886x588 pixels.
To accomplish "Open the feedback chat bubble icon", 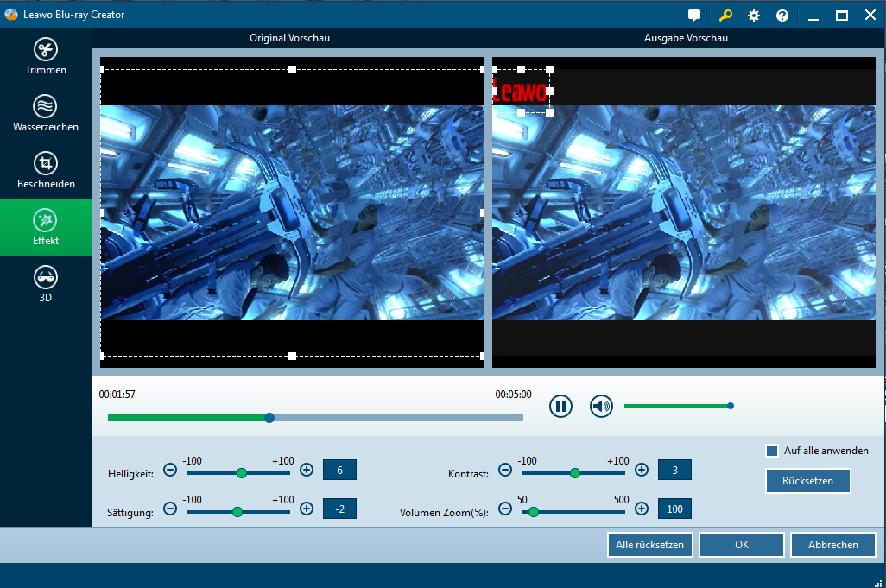I will [694, 16].
